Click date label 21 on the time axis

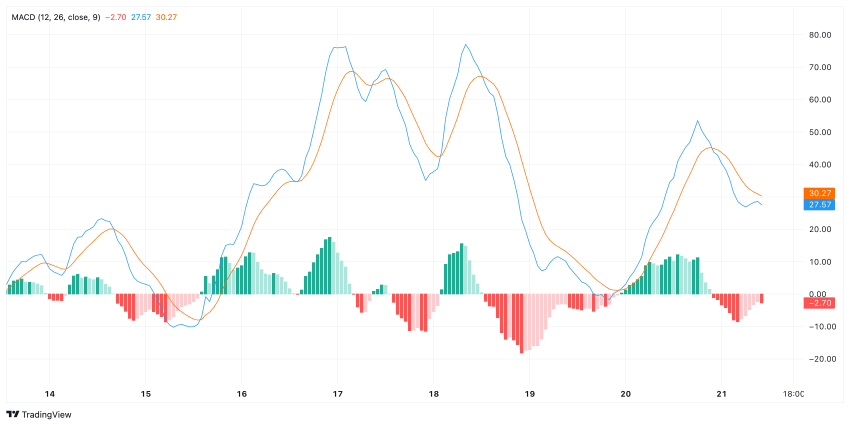(721, 394)
